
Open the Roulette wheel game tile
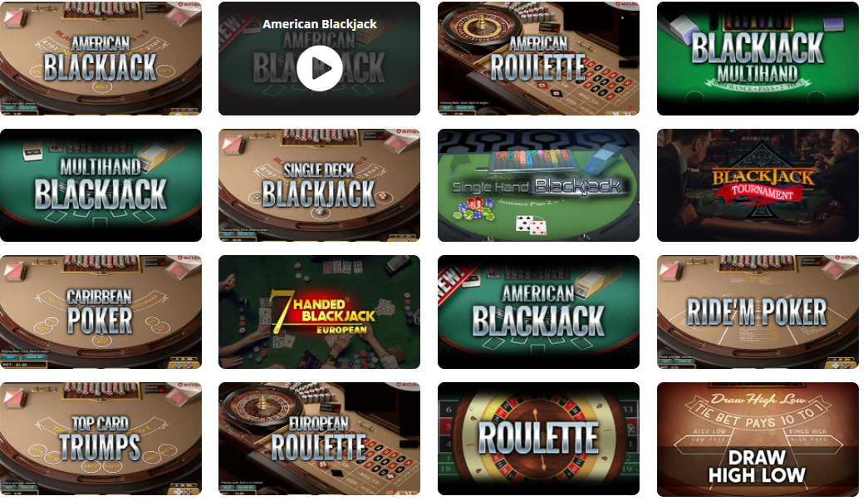coord(538,439)
